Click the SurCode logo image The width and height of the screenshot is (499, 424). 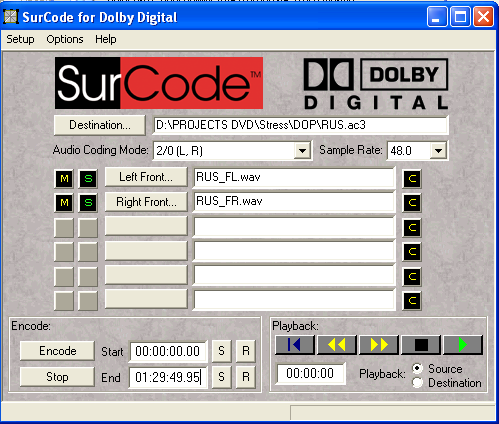159,83
